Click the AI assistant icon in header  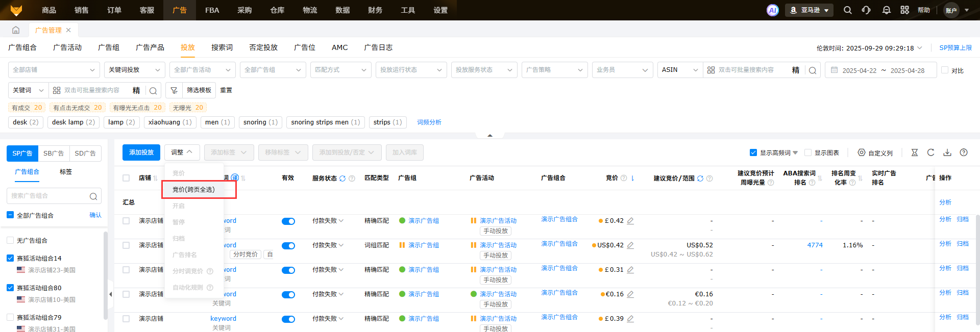(x=773, y=10)
